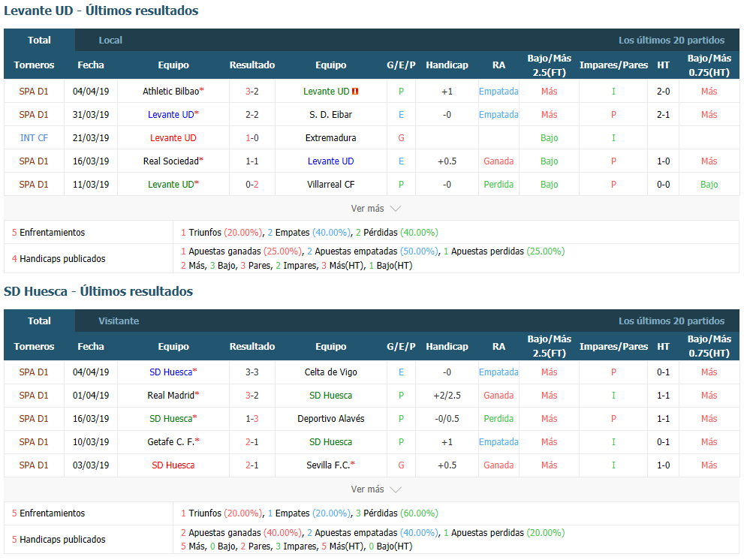Open the 1-3 result against Deportivo Alavés
The height and width of the screenshot is (560, 744).
coord(252,419)
